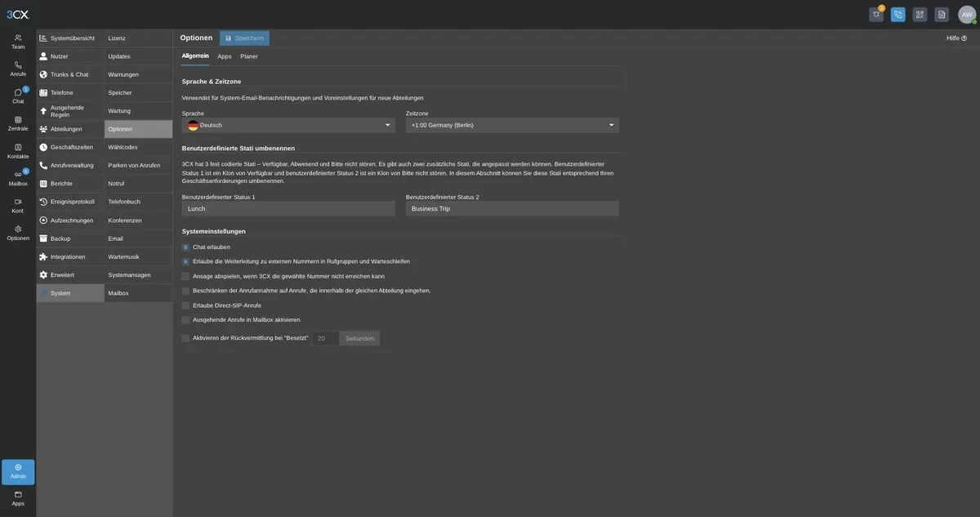Viewport: 980px width, 517px height.
Task: Open Telefonbuch submenu item
Action: [x=139, y=202]
